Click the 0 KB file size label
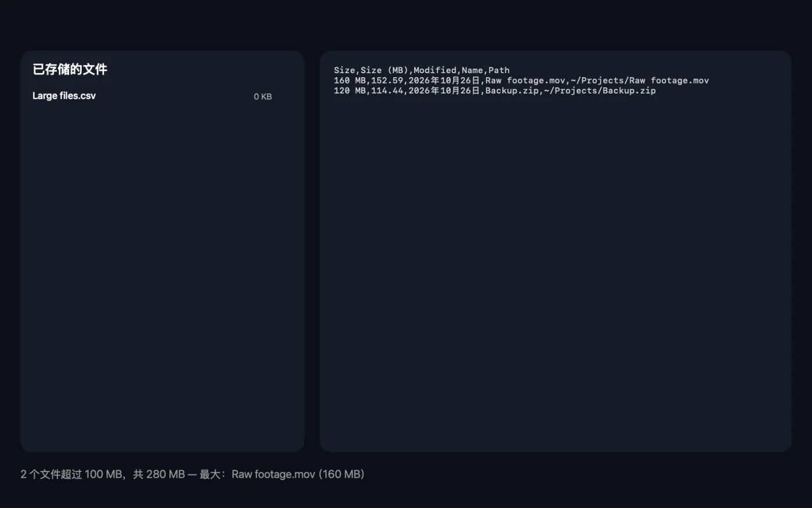The image size is (812, 508). 263,97
